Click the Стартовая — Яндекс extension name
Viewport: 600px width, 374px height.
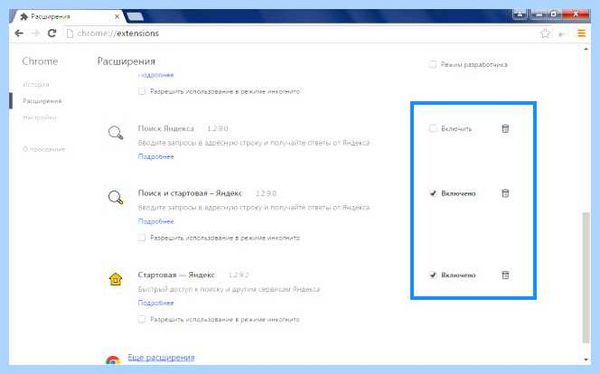pos(177,274)
